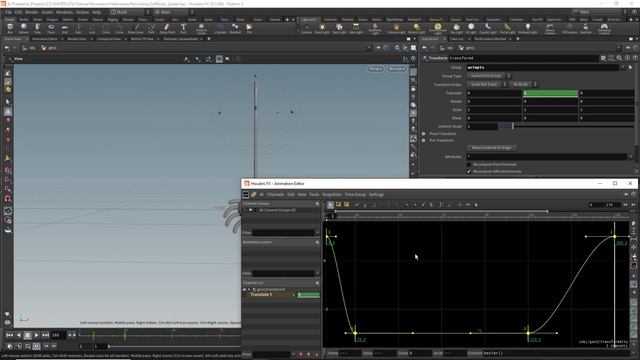The width and height of the screenshot is (640, 360).
Task: Add a Portal Light from the shelf
Action: [507, 29]
